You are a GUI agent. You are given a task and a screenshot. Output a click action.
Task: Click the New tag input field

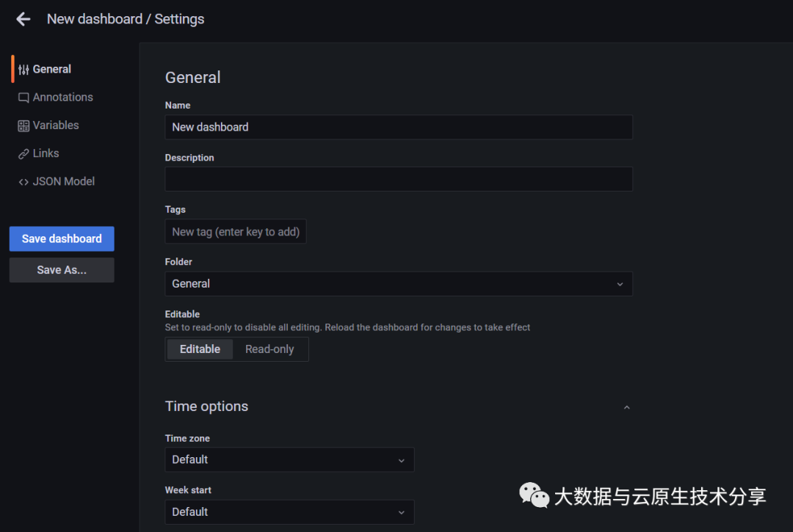click(x=236, y=232)
